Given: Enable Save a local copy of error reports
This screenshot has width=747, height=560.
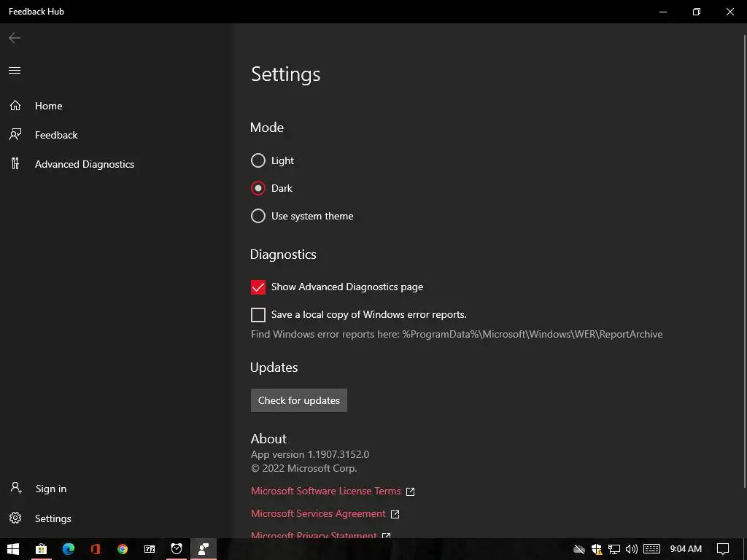Looking at the screenshot, I should 258,314.
